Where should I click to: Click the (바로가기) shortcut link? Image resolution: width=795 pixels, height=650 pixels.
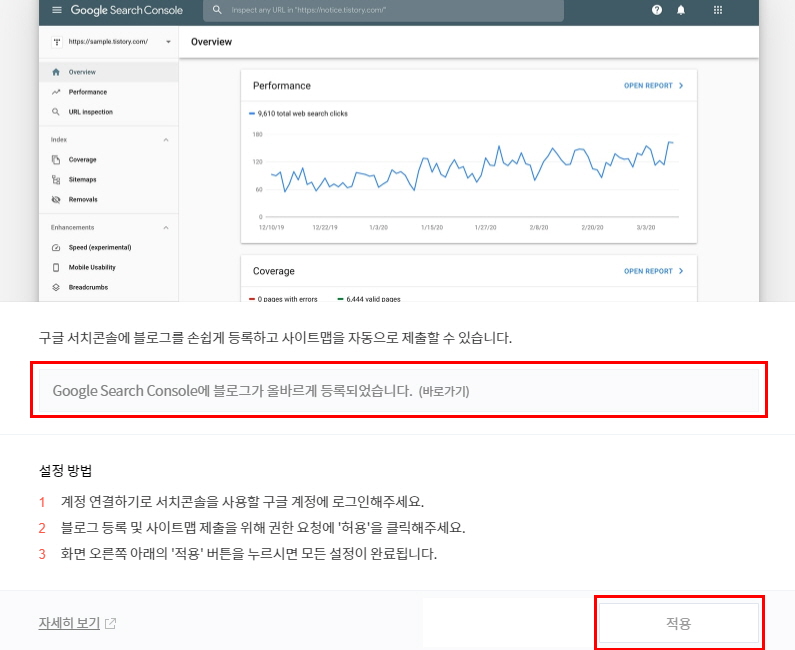click(444, 391)
